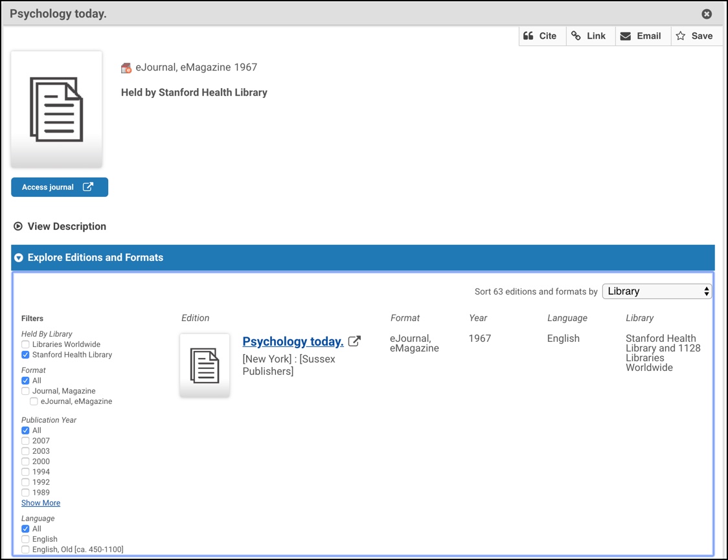This screenshot has width=728, height=560.
Task: Click the eJournal format icon near 1967
Action: pos(126,68)
